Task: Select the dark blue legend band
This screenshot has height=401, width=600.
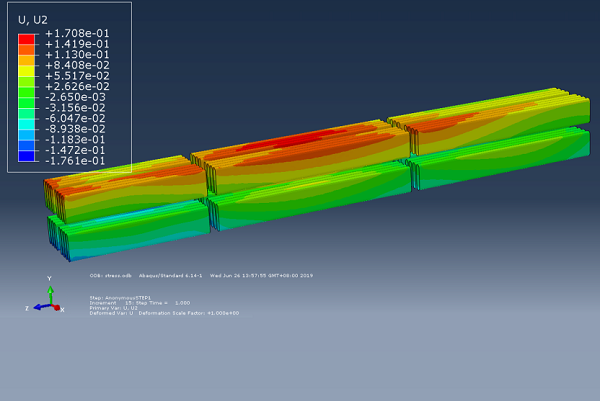Action: pyautogui.click(x=27, y=155)
